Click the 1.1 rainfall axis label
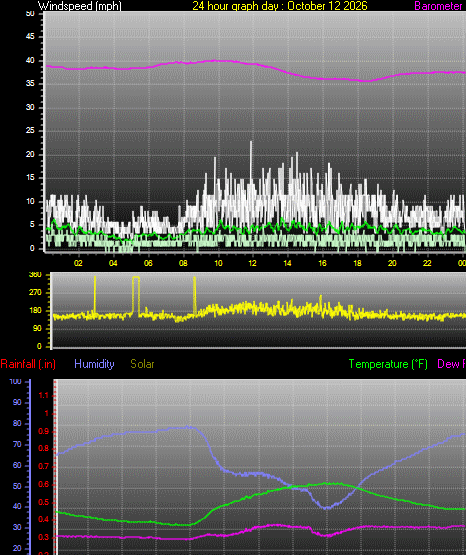The height and width of the screenshot is (555, 466). (x=43, y=396)
